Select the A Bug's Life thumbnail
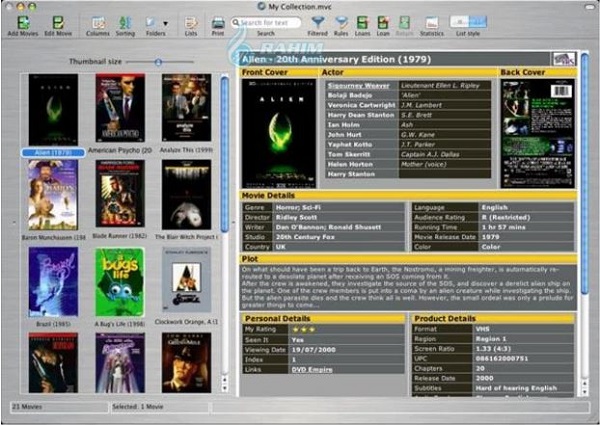 [x=120, y=281]
